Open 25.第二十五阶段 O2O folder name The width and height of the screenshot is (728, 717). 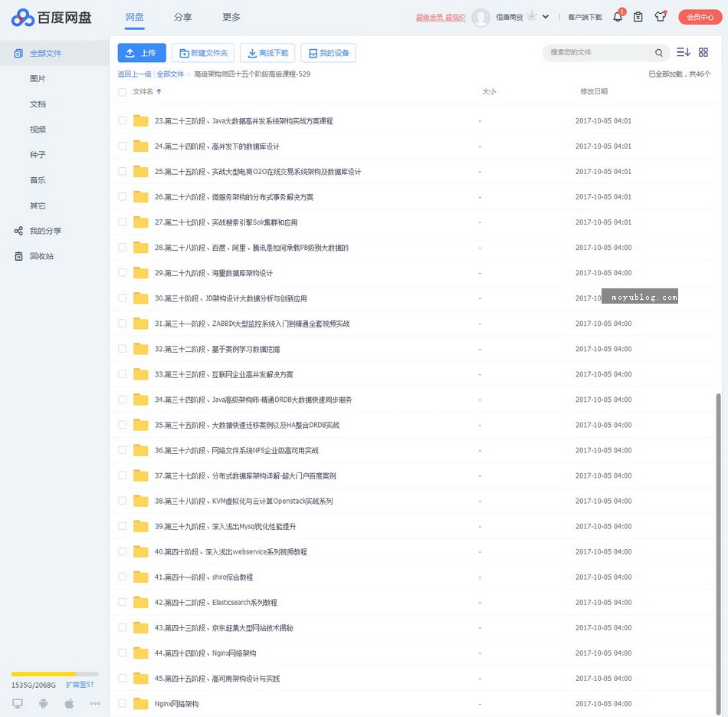click(x=257, y=172)
